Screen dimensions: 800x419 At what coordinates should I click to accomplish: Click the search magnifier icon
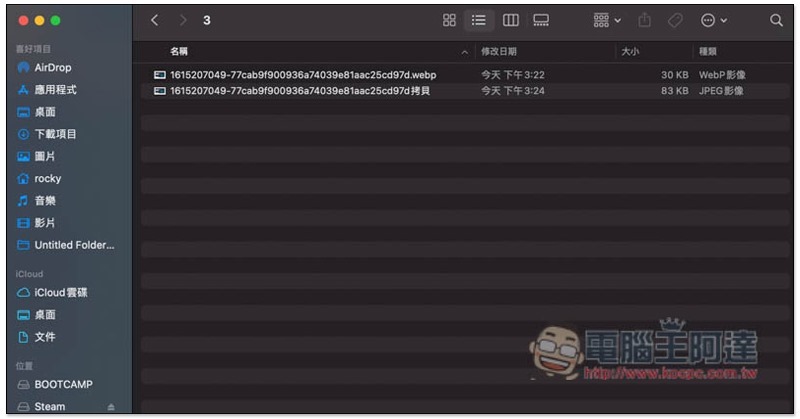776,20
